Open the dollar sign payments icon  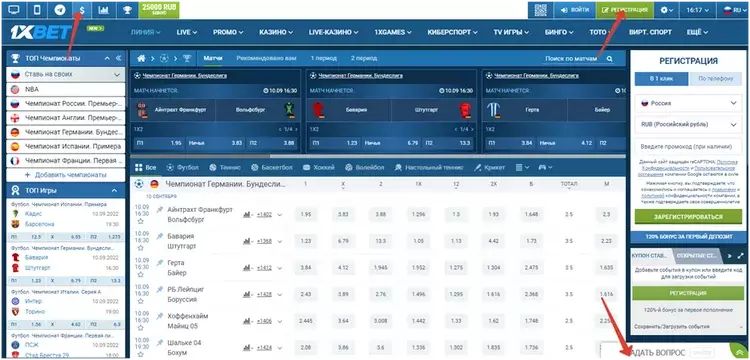(x=82, y=10)
